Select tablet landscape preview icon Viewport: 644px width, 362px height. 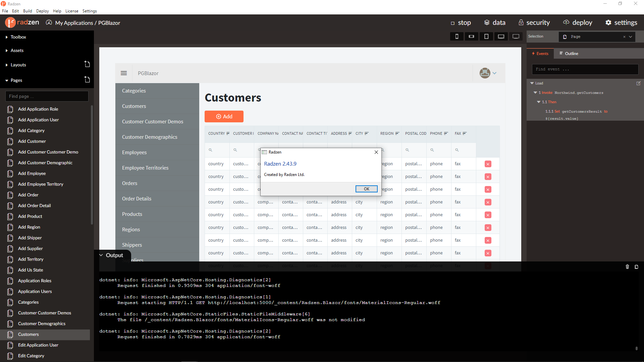click(501, 36)
